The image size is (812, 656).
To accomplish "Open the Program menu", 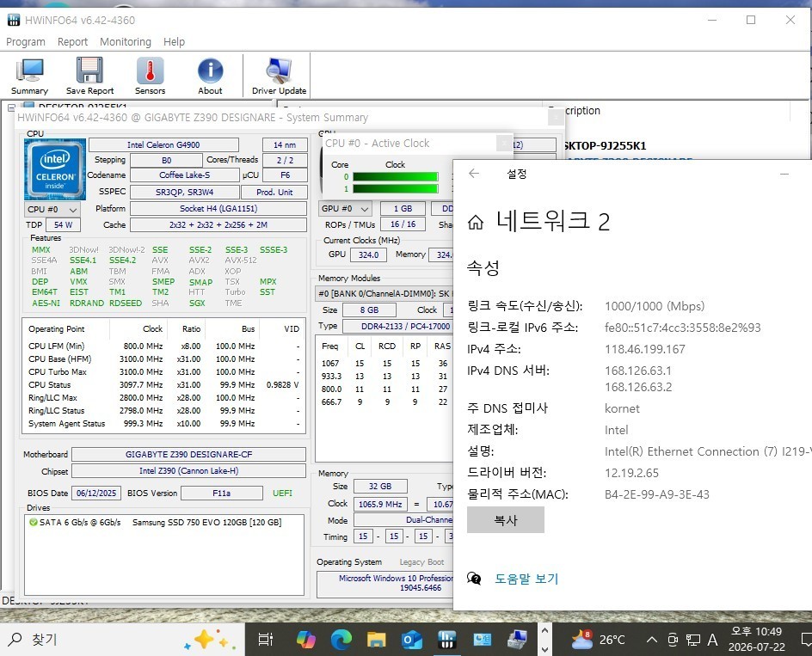I will (x=26, y=42).
